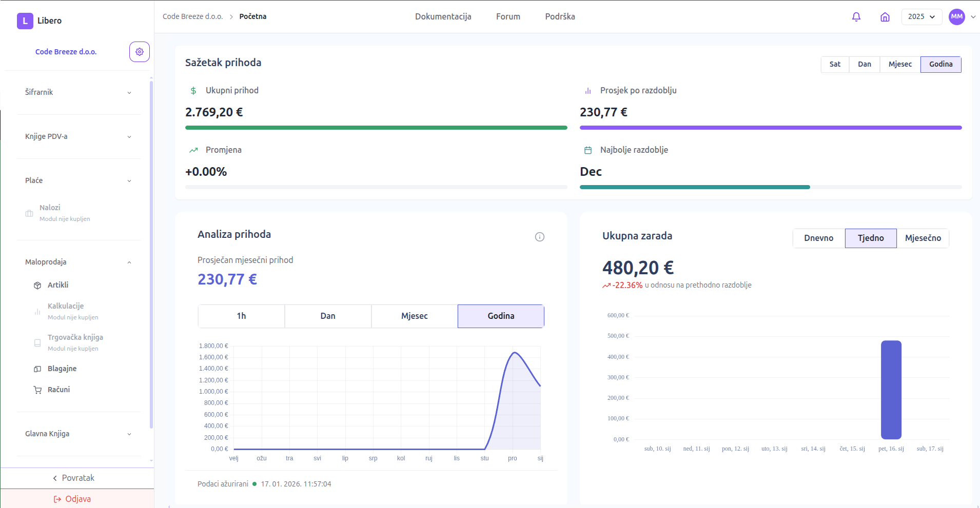Go to the Forum menu item
This screenshot has width=980, height=508.
coord(508,16)
